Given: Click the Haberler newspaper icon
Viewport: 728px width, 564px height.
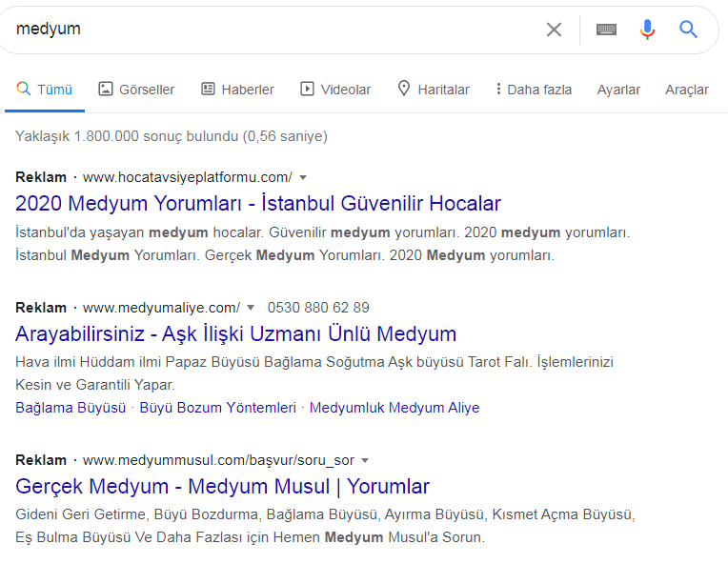Looking at the screenshot, I should tap(208, 89).
